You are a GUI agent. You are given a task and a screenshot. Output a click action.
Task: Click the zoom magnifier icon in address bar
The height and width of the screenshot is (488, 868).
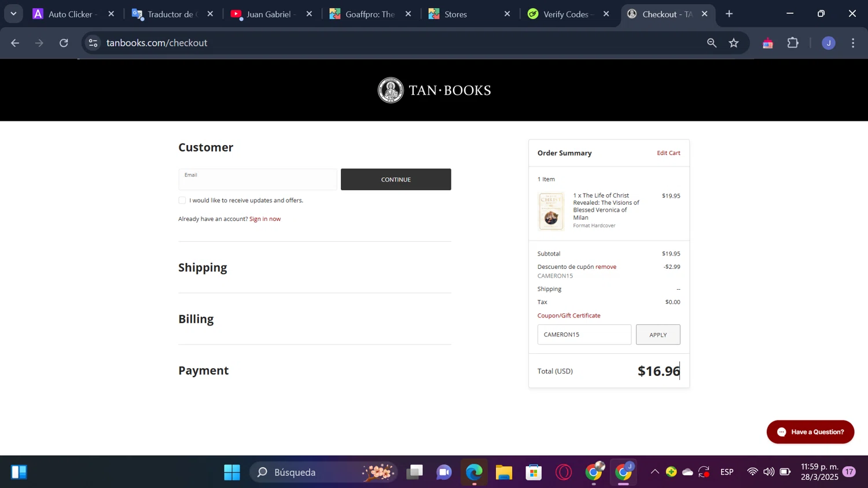click(712, 43)
